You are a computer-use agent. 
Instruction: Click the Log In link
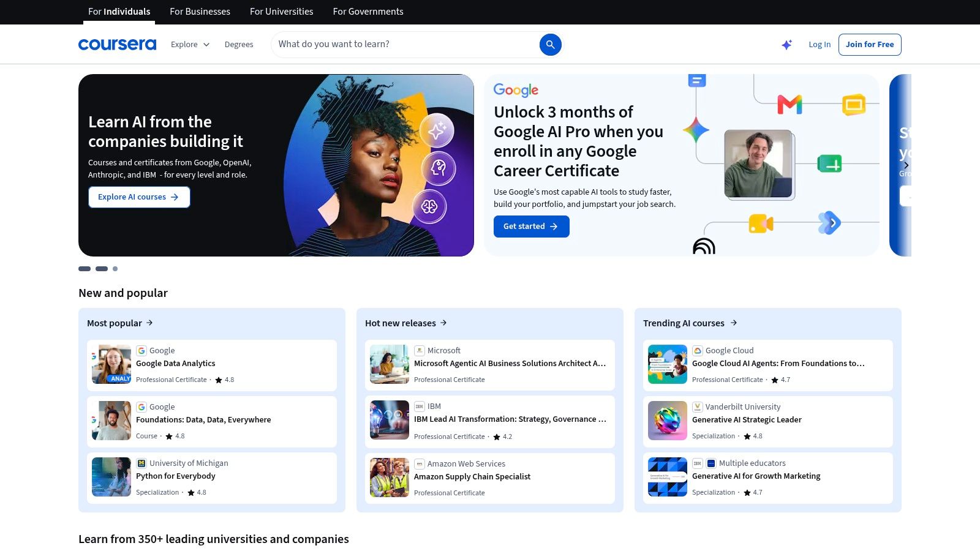820,45
